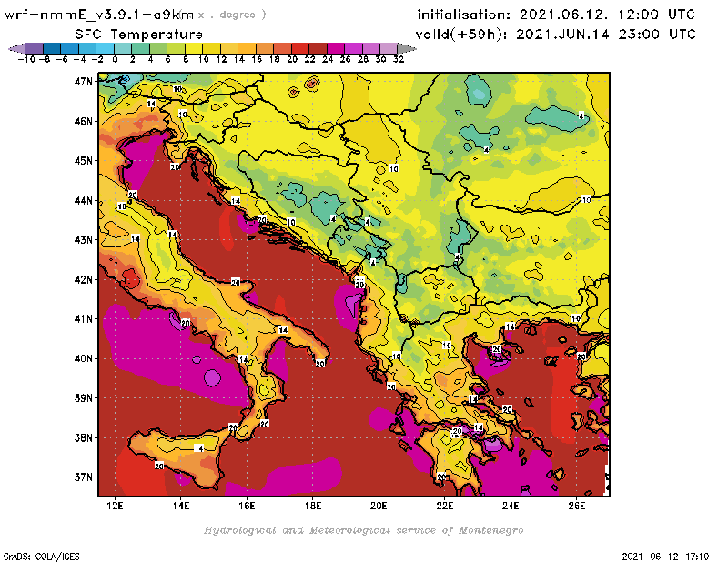The height and width of the screenshot is (562, 728).
Task: Click the '20E' longitude label
Action: click(x=379, y=506)
